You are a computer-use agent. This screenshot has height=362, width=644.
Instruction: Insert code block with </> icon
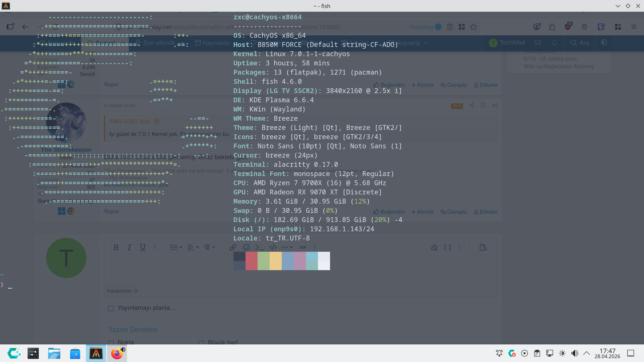click(273, 247)
